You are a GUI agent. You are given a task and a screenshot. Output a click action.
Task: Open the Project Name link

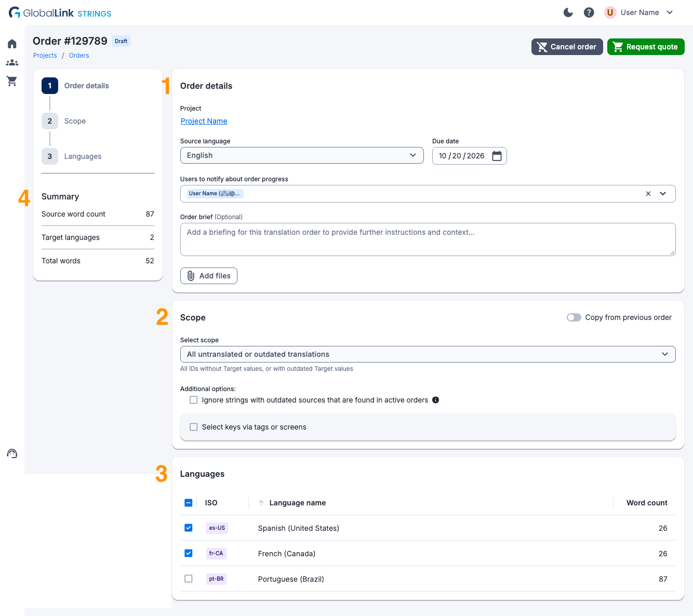coord(204,121)
